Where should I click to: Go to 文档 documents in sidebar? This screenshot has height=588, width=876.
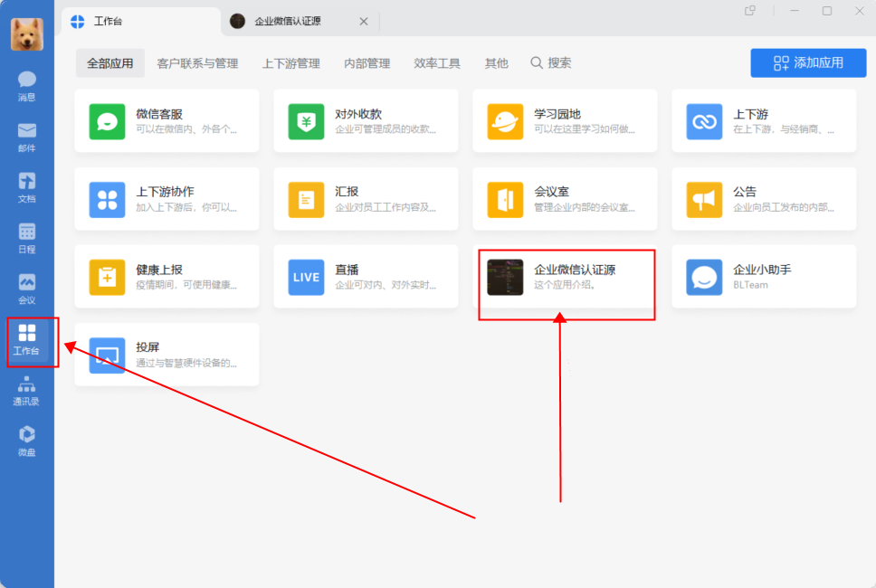click(x=27, y=187)
